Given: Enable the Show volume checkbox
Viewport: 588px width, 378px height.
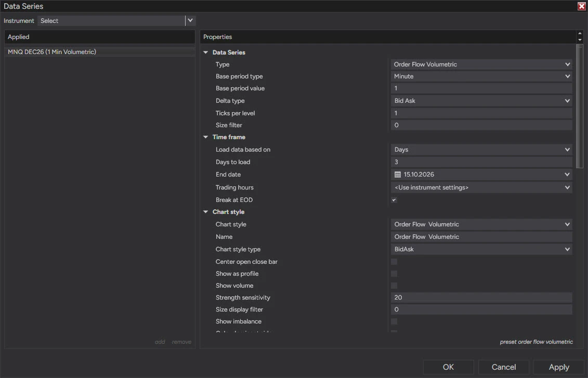Looking at the screenshot, I should tap(394, 286).
